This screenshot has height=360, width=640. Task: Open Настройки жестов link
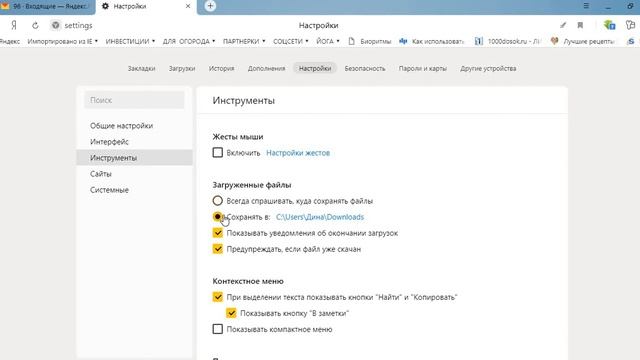[x=298, y=153]
